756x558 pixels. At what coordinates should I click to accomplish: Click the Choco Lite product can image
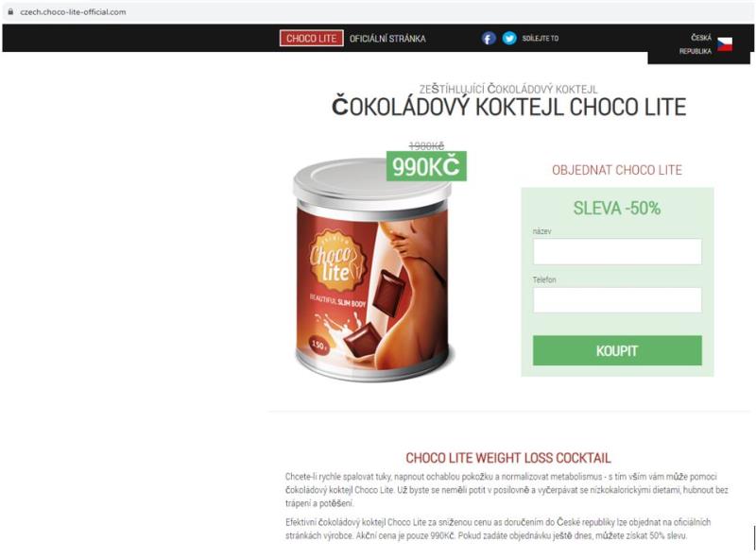pyautogui.click(x=372, y=270)
